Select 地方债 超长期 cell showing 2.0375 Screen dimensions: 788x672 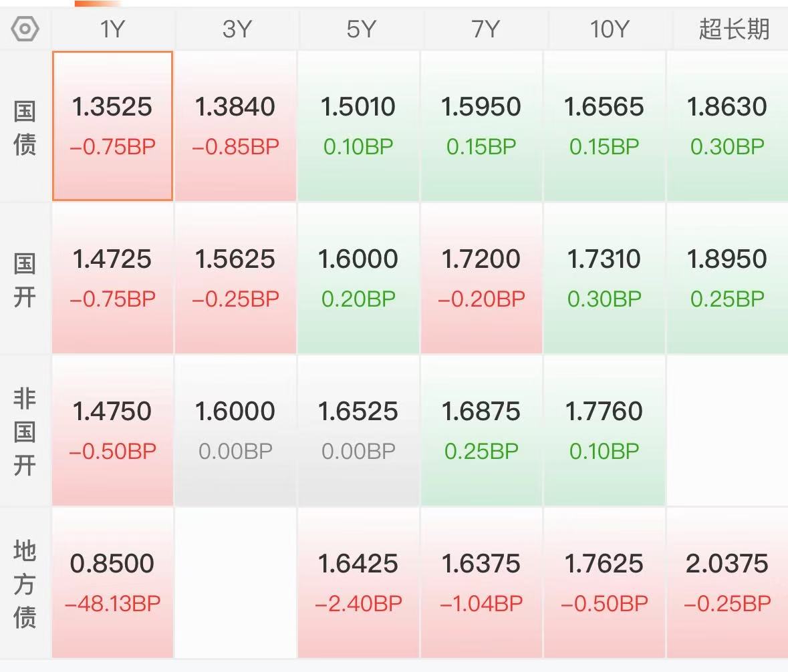click(727, 582)
